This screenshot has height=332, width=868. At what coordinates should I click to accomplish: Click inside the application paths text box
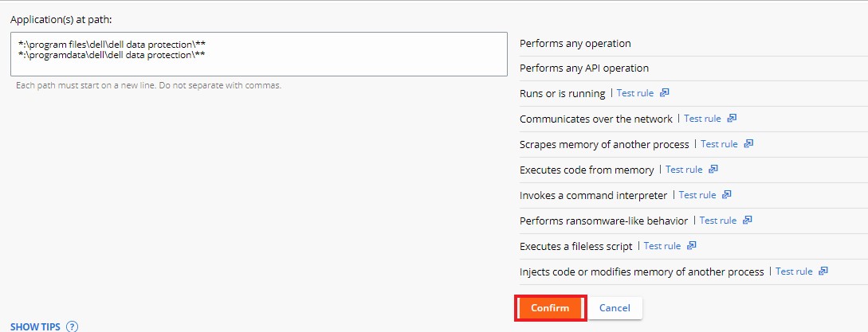259,54
